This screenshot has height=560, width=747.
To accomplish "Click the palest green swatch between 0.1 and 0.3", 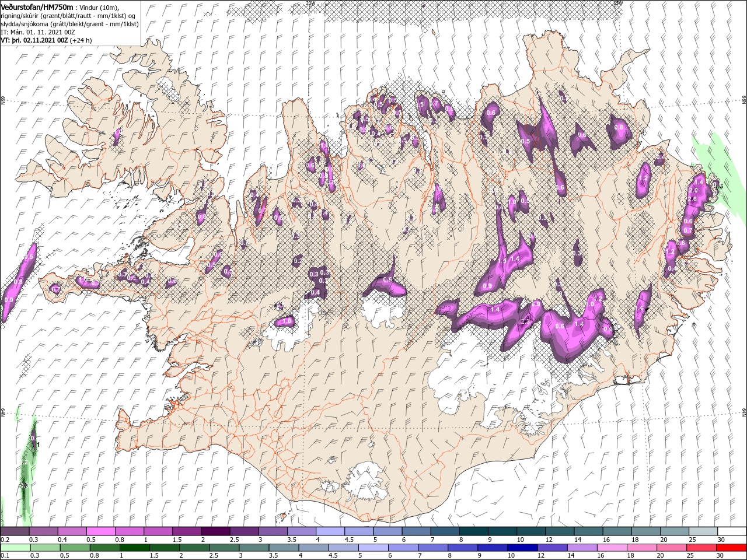I will coord(15,548).
